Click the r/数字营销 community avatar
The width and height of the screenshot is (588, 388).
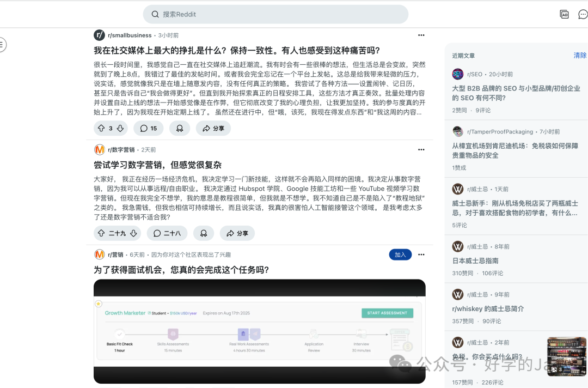(99, 149)
